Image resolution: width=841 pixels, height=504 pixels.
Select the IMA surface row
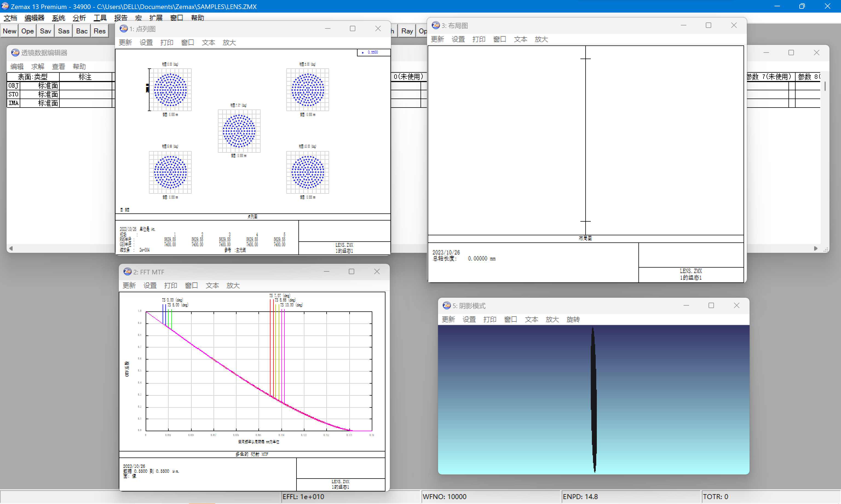point(14,103)
